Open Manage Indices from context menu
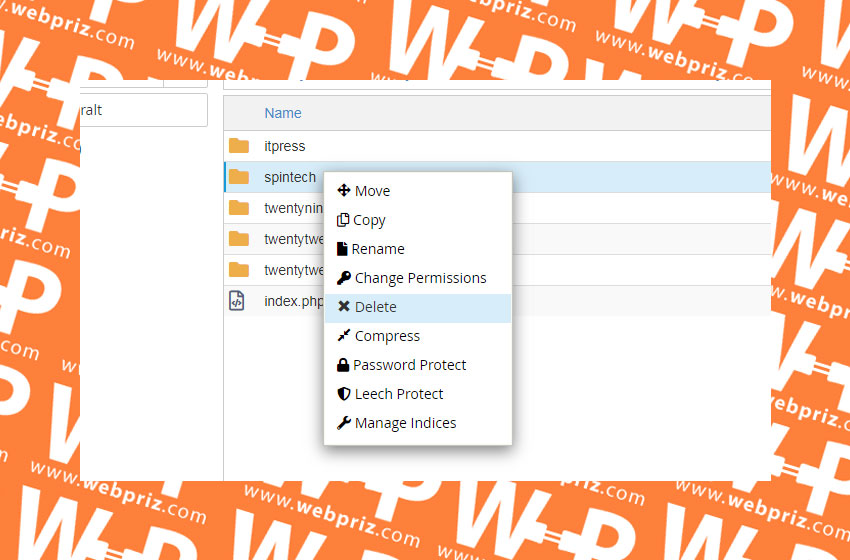Screen dimensions: 850x560 pos(417,423)
